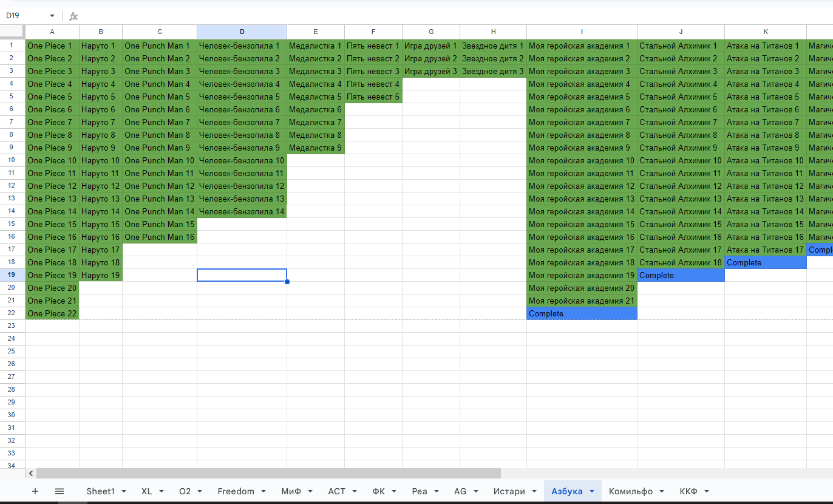Switch to the Комильфо sheet tab
The image size is (833, 504).
631,491
